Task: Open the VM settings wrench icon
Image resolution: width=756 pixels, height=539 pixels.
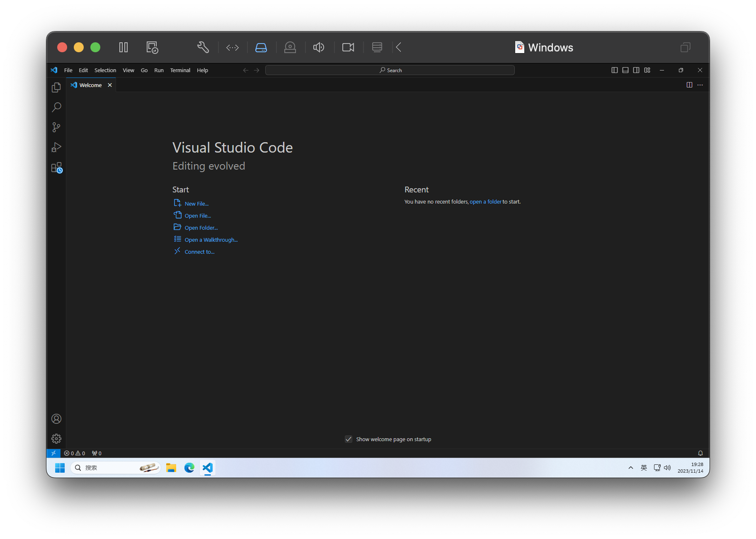Action: click(203, 47)
